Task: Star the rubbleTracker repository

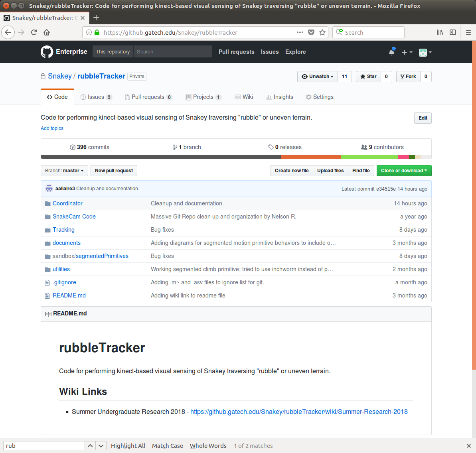Action: point(368,77)
